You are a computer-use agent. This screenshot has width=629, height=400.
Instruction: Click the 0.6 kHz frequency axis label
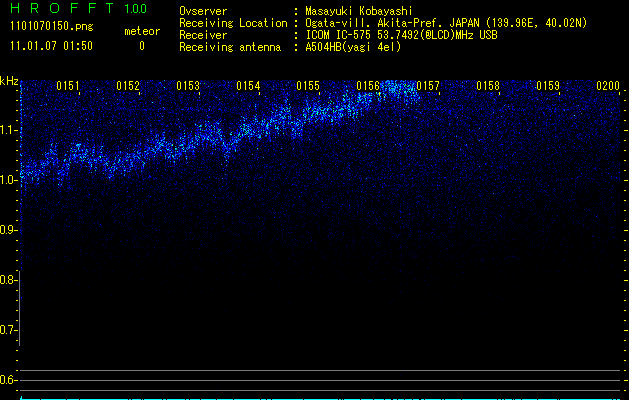click(x=8, y=380)
